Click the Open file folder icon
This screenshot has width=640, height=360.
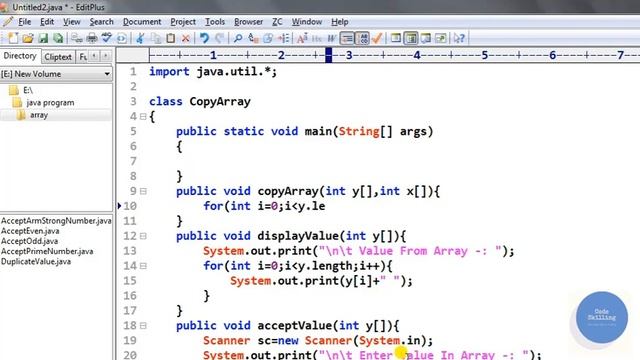[x=28, y=38]
